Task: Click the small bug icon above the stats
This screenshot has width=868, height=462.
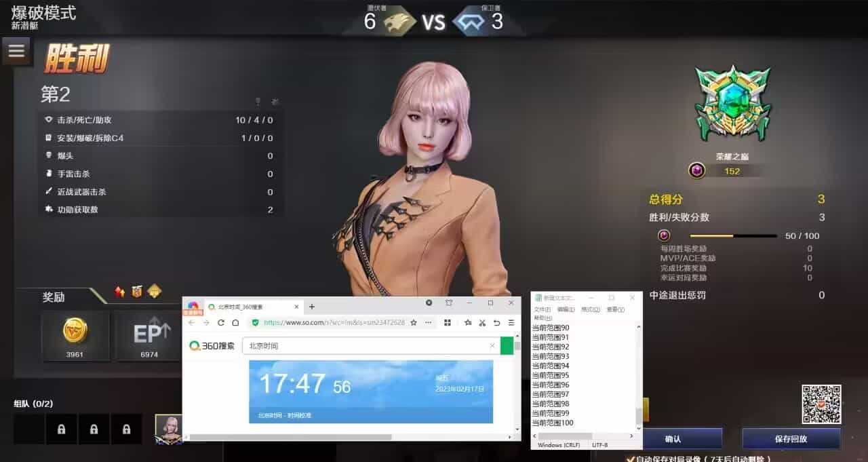Action: [x=275, y=102]
